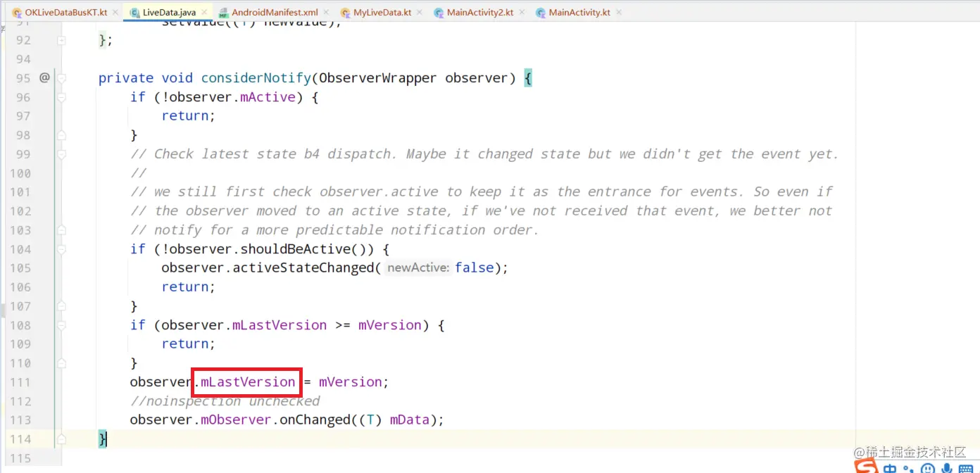Switch to the LiveData.java tab
Viewport: 980px width, 473px height.
click(169, 13)
